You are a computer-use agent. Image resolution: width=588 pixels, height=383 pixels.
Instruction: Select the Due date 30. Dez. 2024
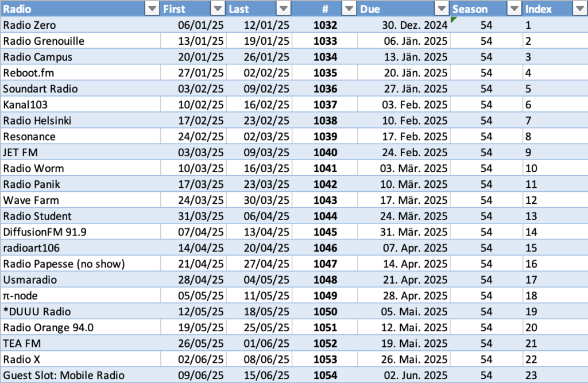click(x=413, y=26)
